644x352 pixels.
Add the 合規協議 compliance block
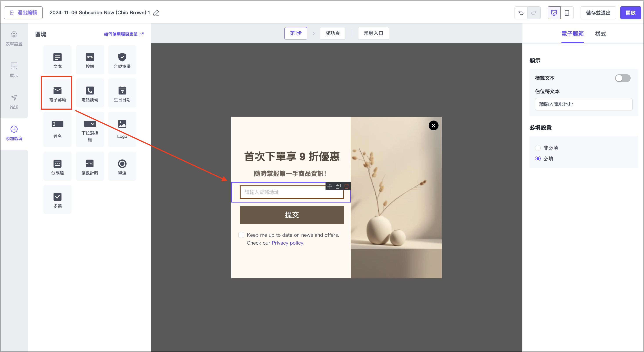122,60
